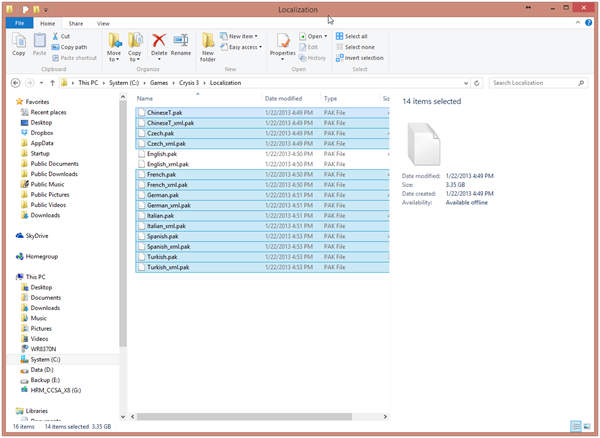Viewport: 600px width, 438px height.
Task: Collapse the ribbon with the chevron
Action: (577, 23)
